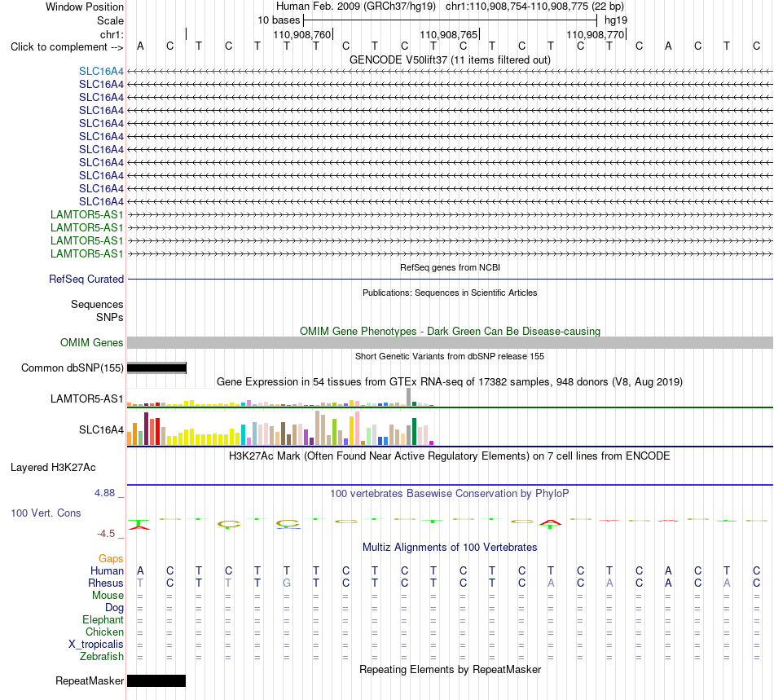Image resolution: width=774 pixels, height=700 pixels.
Task: Click the 'Layered H3K27Ac' track label
Action: [x=53, y=468]
